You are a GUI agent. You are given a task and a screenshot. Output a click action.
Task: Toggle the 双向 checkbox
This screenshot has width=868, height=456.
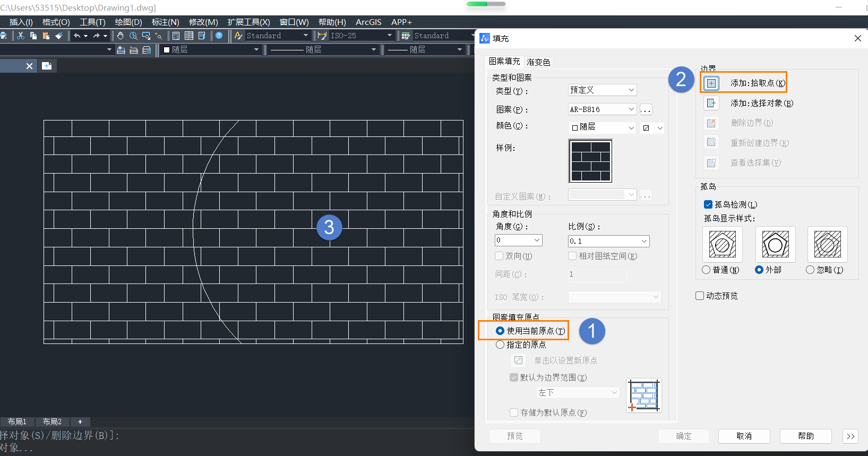[x=499, y=256]
